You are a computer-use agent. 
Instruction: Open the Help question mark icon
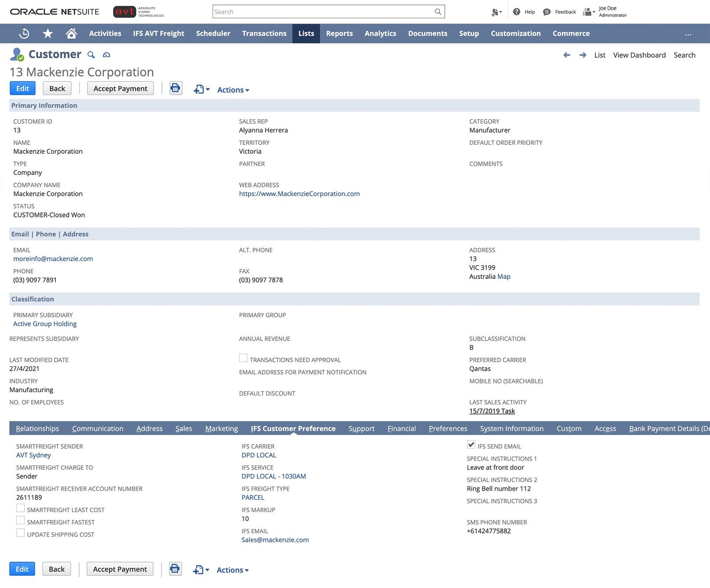pos(517,12)
